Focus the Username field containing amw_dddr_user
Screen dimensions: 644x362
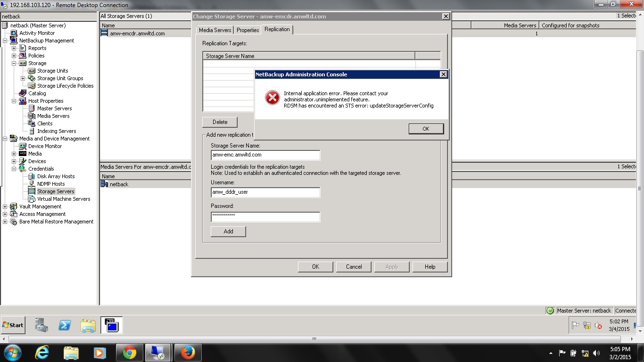click(x=265, y=192)
